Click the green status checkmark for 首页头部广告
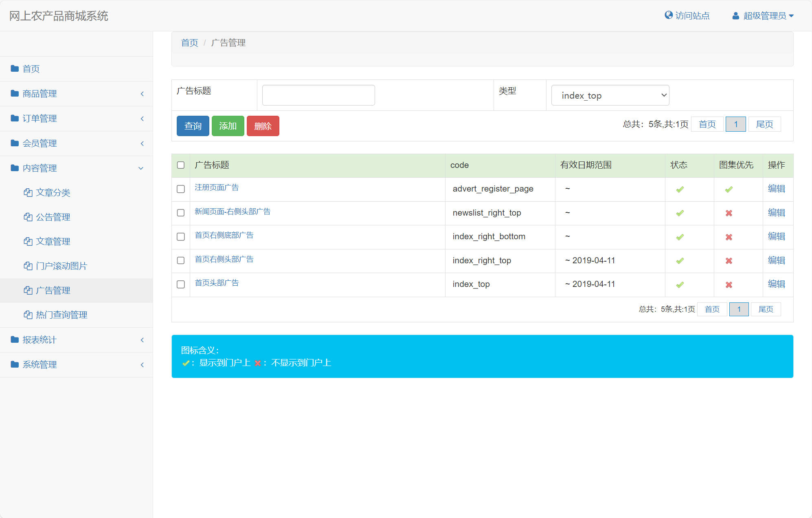This screenshot has height=518, width=812. [x=679, y=284]
